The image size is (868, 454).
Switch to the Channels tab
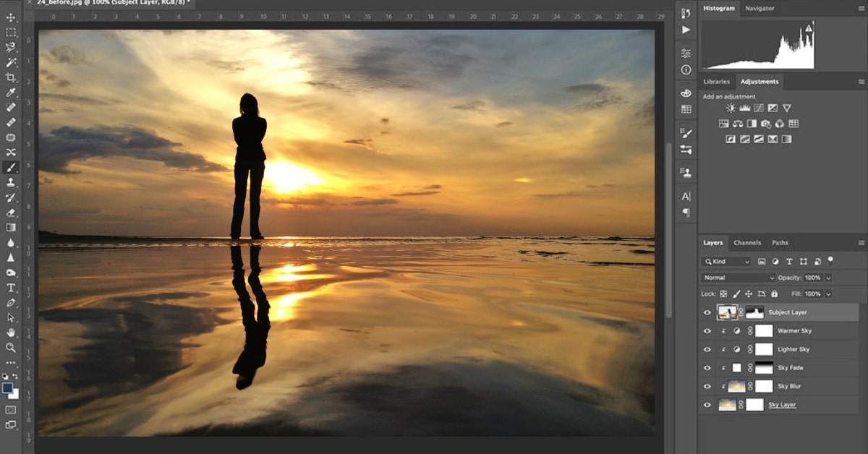pos(747,243)
